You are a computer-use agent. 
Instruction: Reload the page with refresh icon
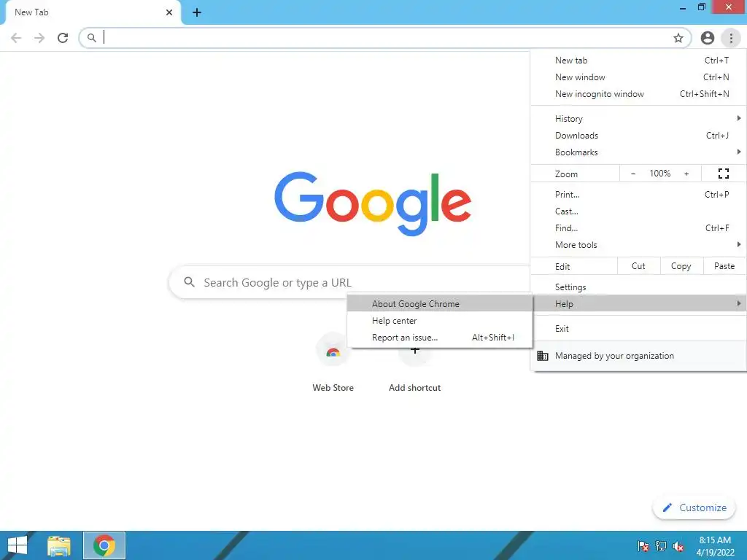coord(63,38)
